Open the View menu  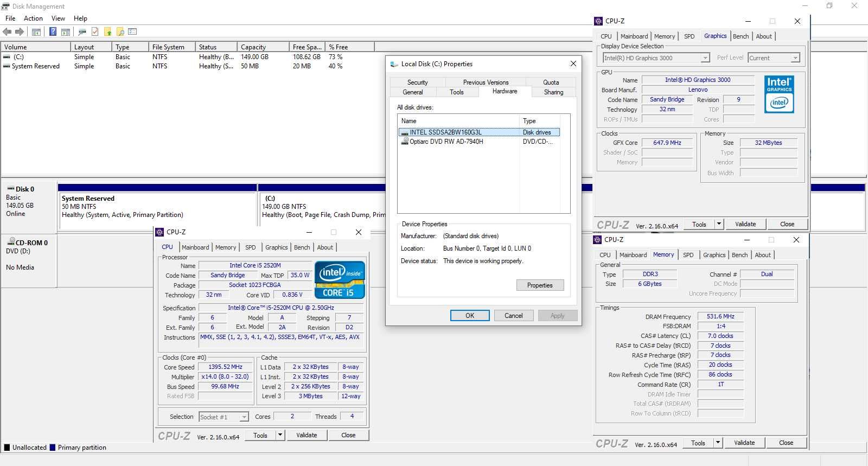[58, 18]
